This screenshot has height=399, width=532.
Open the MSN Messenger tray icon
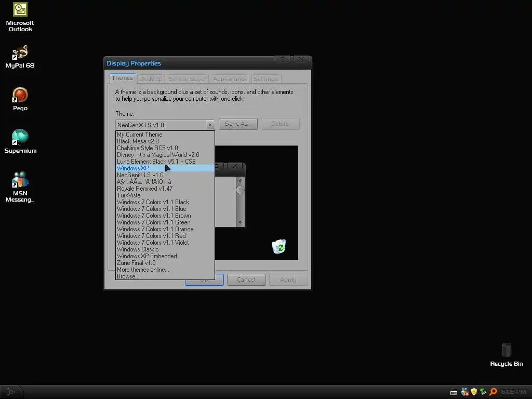click(464, 392)
